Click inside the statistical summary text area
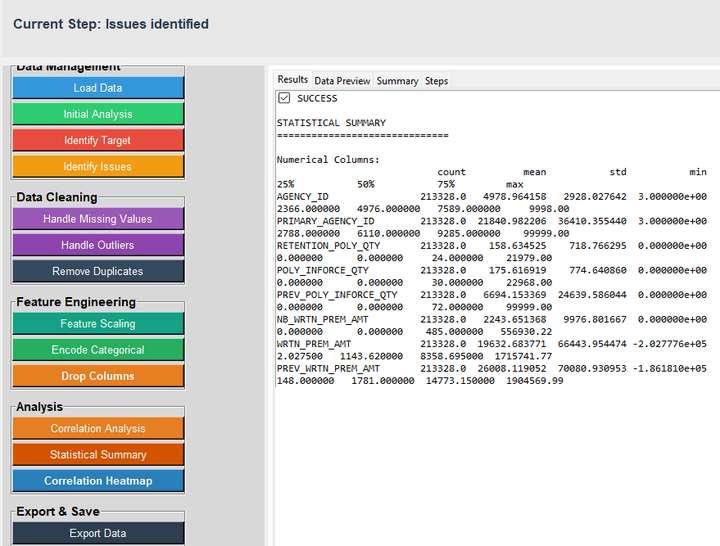The width and height of the screenshot is (720, 546). [x=495, y=450]
